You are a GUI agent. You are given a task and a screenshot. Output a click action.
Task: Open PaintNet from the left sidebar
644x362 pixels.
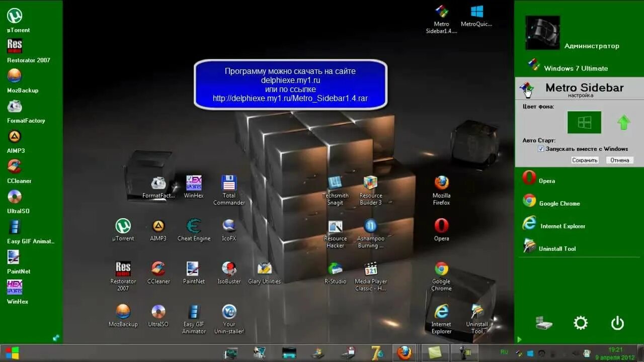[15, 257]
